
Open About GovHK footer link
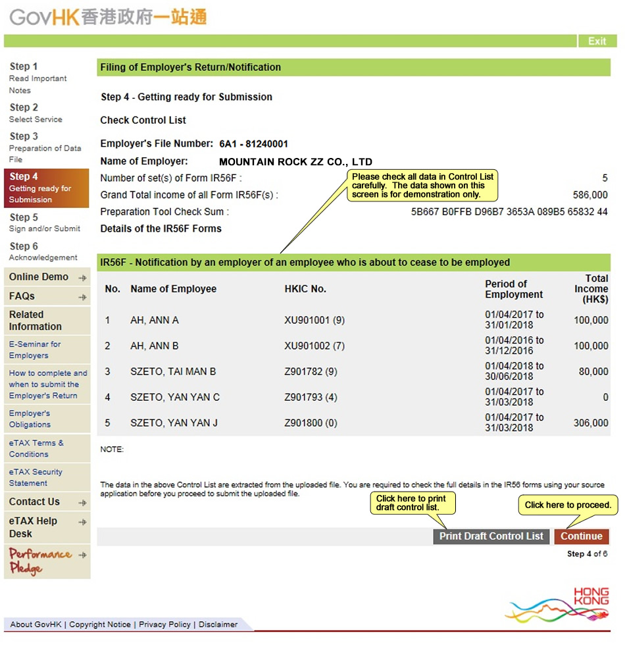36,625
